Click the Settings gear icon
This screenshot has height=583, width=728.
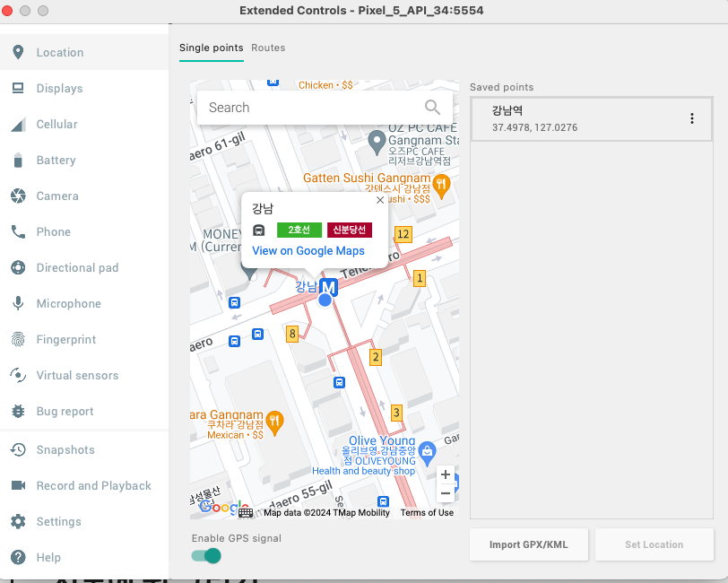click(18, 521)
